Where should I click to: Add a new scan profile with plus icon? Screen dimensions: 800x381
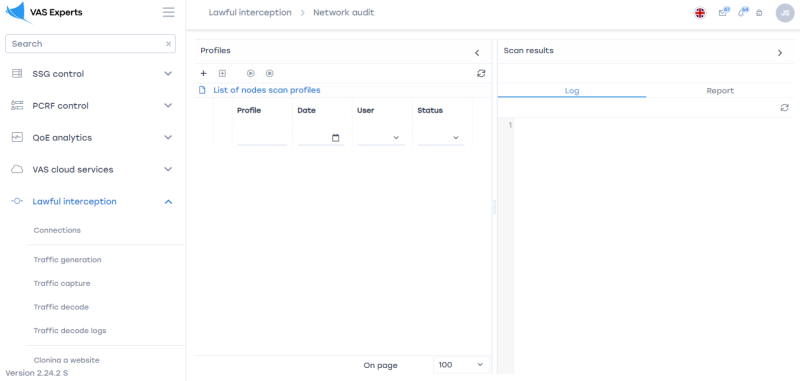[203, 73]
